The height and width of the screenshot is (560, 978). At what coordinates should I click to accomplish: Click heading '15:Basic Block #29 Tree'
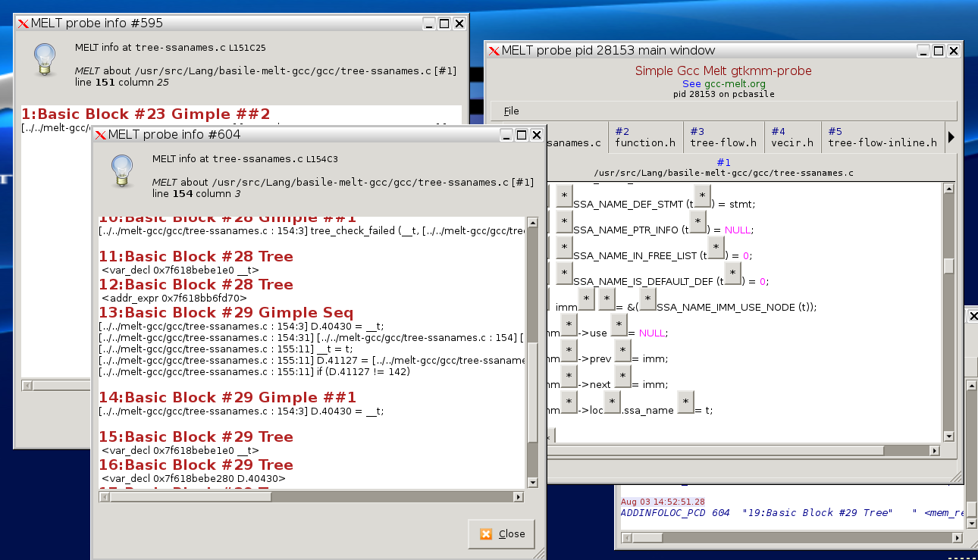pyautogui.click(x=196, y=437)
